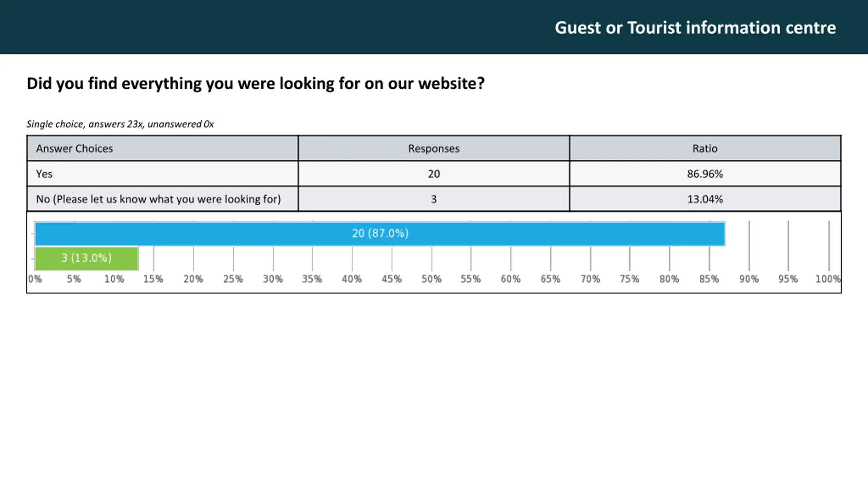Click the Single choice answers 23x caption
The image size is (868, 488).
[x=120, y=124]
